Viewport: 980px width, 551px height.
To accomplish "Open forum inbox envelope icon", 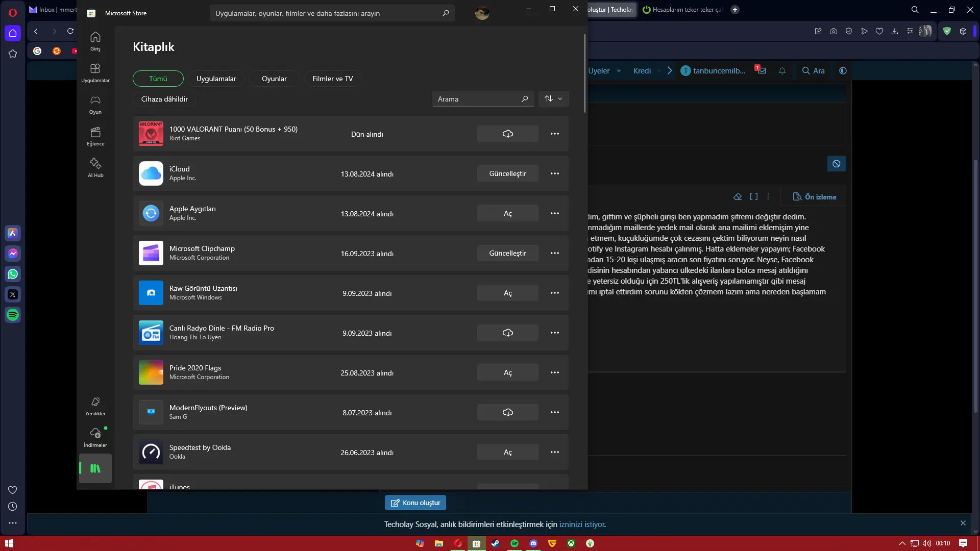I will tap(761, 70).
